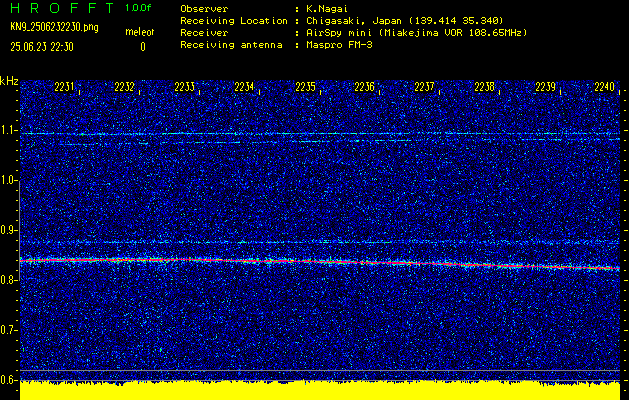
Task: Click the yellow noise level bar at bottom
Action: click(320, 391)
